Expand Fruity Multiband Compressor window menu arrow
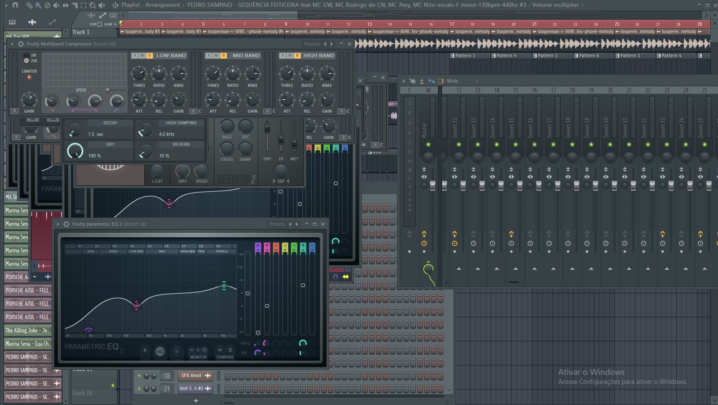The height and width of the screenshot is (405, 718). pyautogui.click(x=11, y=44)
